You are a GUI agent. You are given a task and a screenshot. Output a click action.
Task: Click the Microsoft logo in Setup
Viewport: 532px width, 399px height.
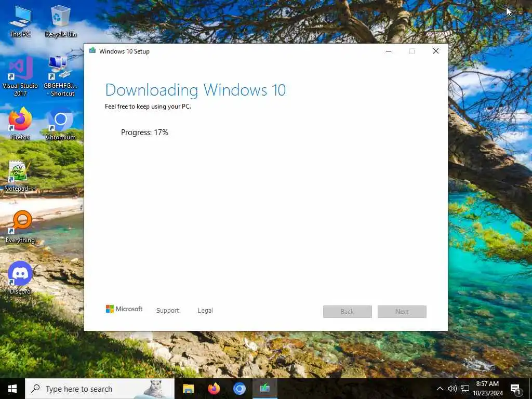click(x=124, y=309)
